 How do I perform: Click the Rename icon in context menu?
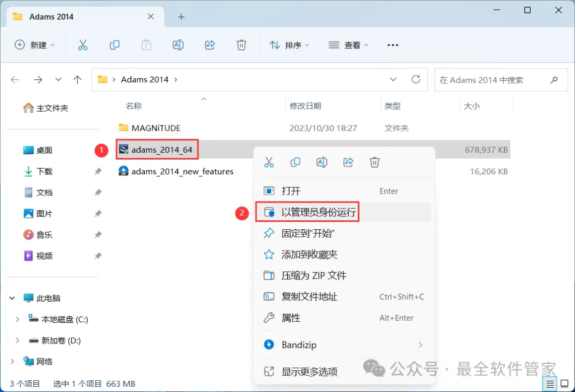322,162
